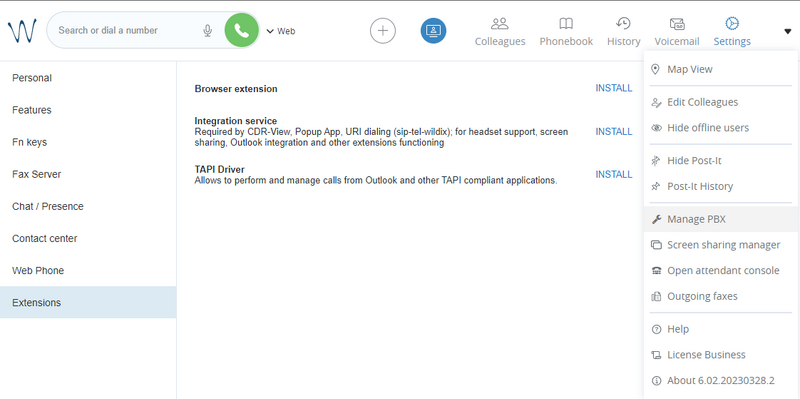Click the Edit Colleagues person icon
The width and height of the screenshot is (800, 399).
(657, 103)
